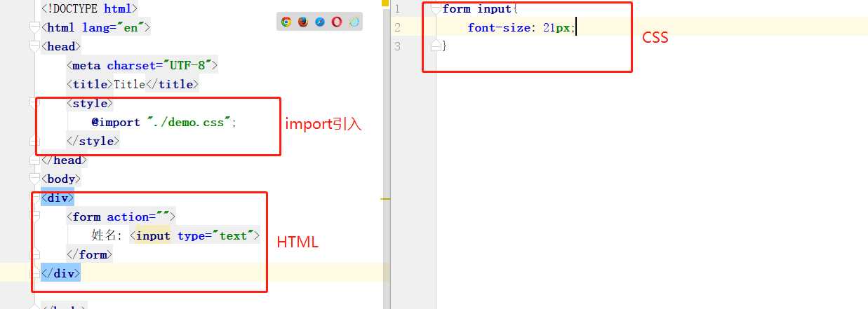Click the action="" attribute in form
Image resolution: width=868 pixels, height=309 pixels.
click(138, 217)
